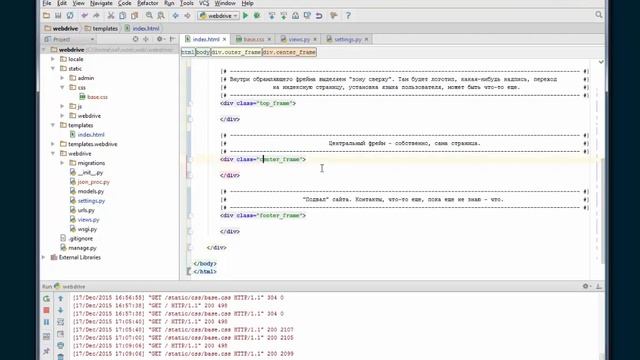This screenshot has height=360, width=640.
Task: Click the Paste icon in toolbar
Action: [x=134, y=16]
